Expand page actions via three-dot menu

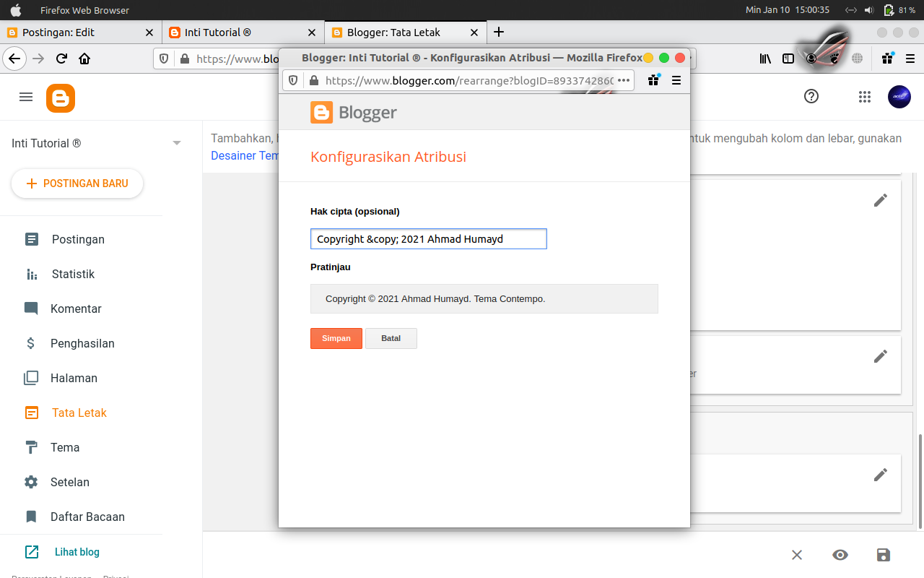[624, 80]
